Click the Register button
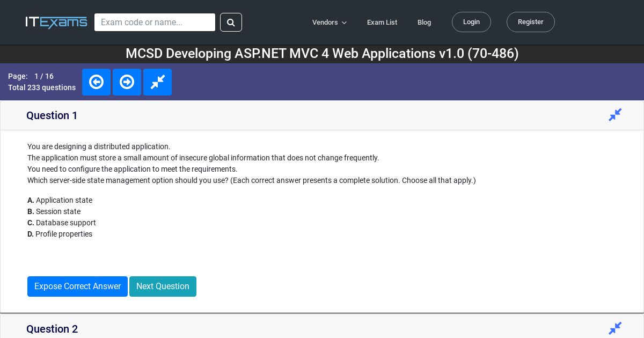644x338 pixels. (531, 22)
